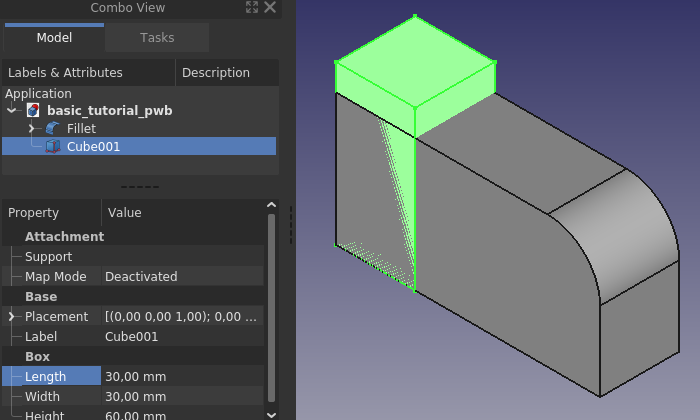Click the green highlighted cube top face
Viewport: 700px width, 420px height.
pos(415,62)
